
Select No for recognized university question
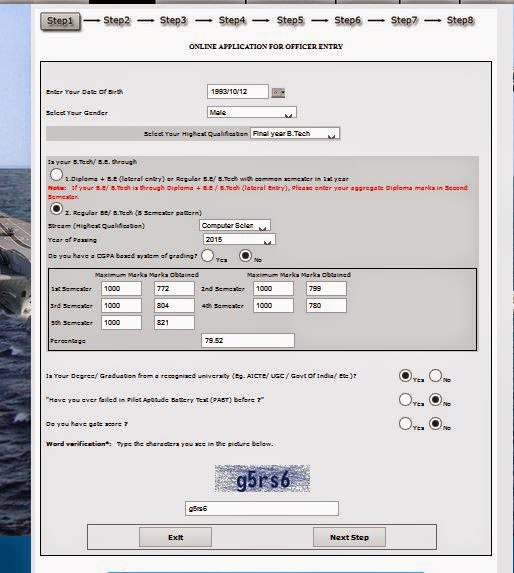click(x=435, y=376)
